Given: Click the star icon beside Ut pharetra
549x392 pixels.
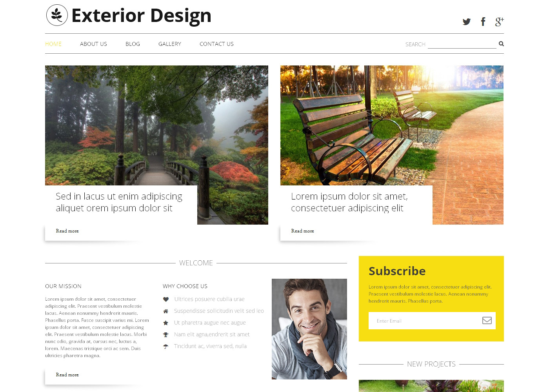Looking at the screenshot, I should coord(166,323).
